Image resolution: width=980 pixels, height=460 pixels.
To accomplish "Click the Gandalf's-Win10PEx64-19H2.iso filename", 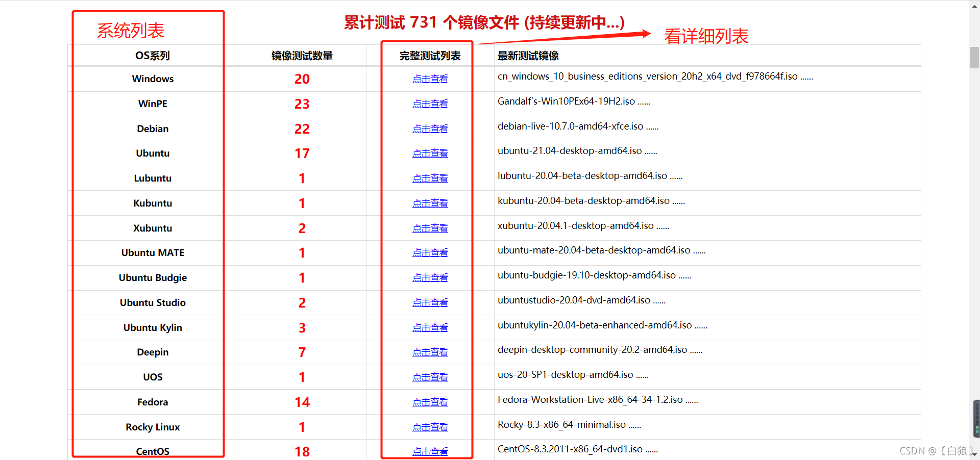I will [x=574, y=101].
